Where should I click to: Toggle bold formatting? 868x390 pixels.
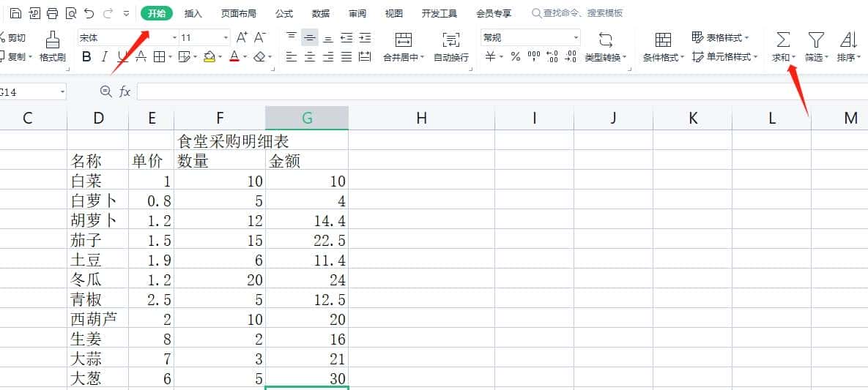tap(86, 56)
